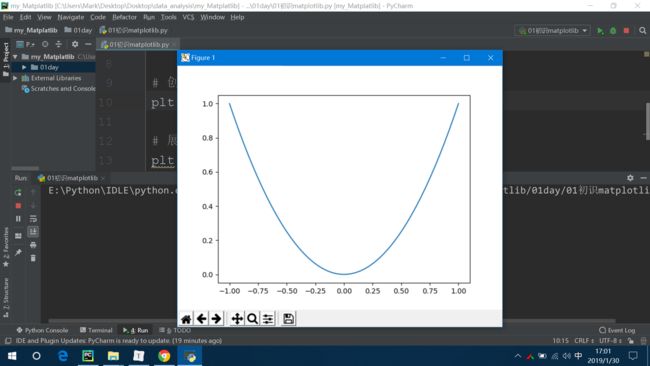Activate Zoom to rectangle magnifier
650x366 pixels.
tap(252, 319)
